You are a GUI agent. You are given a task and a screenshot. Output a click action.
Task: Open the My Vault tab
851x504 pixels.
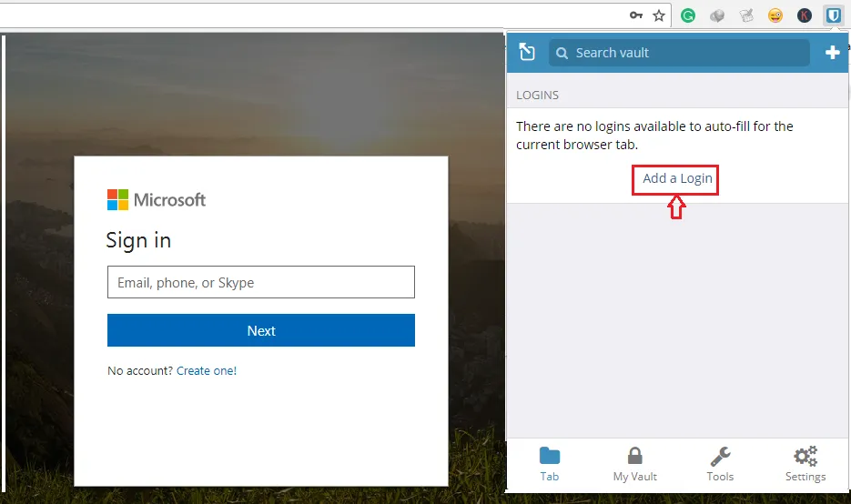point(635,464)
